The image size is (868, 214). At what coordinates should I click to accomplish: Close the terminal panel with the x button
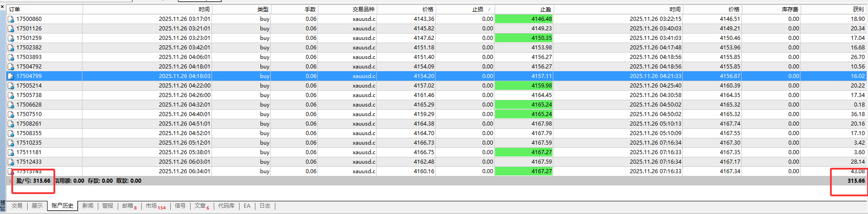(2, 7)
